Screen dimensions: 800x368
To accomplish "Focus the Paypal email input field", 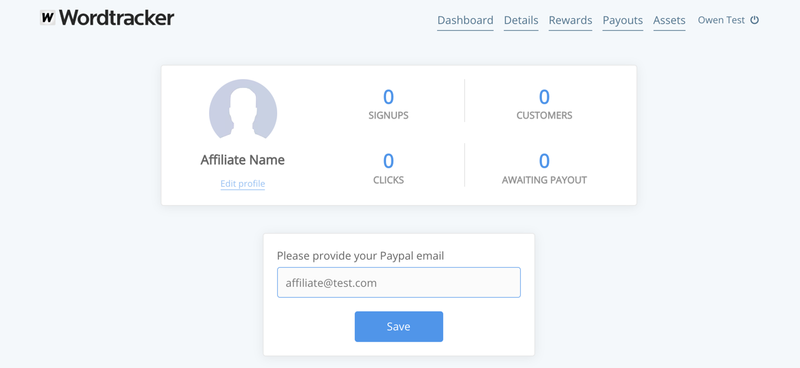I will tap(398, 282).
